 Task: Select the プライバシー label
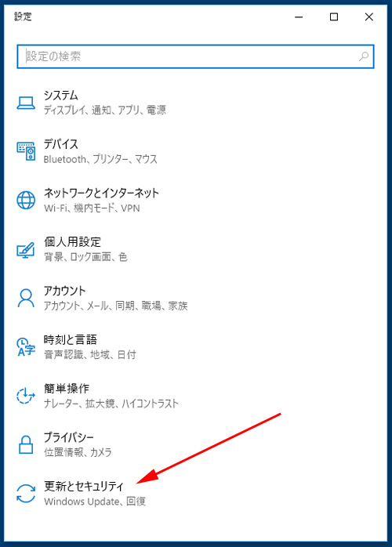69,437
